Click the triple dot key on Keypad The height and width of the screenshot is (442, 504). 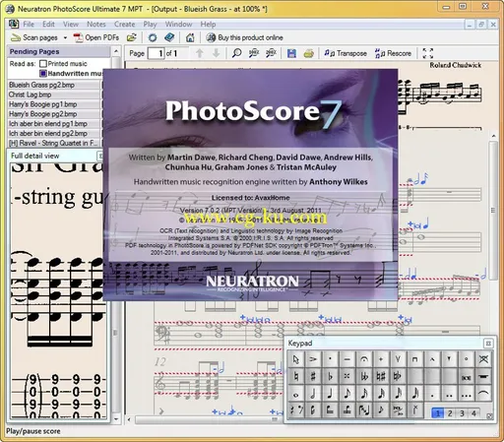point(466,394)
